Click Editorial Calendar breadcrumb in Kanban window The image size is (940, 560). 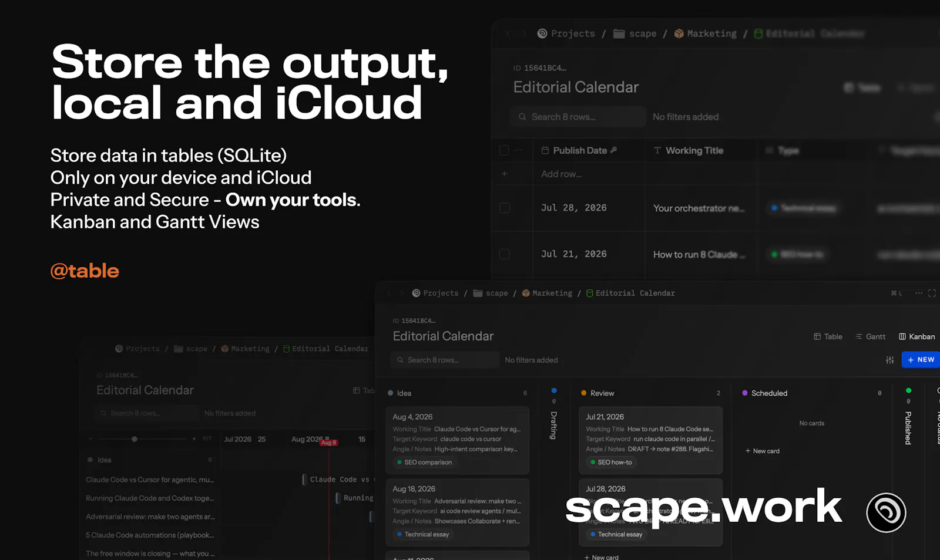[635, 293]
